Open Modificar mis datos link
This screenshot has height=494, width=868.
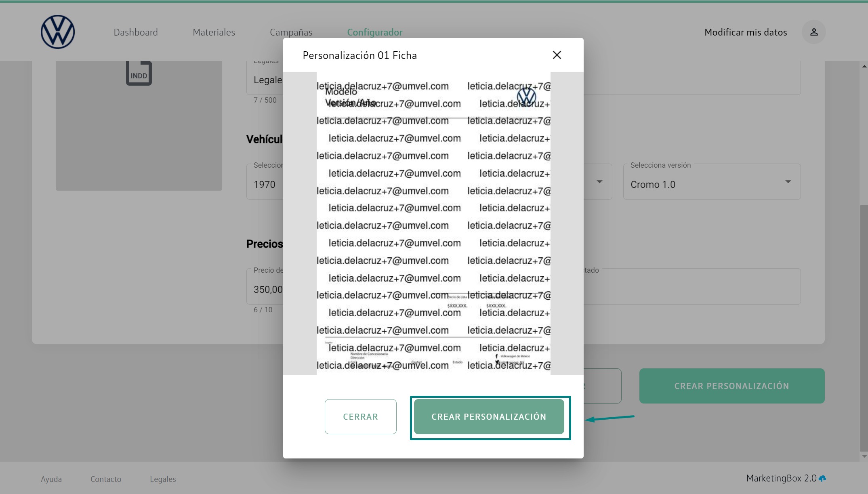(x=745, y=32)
